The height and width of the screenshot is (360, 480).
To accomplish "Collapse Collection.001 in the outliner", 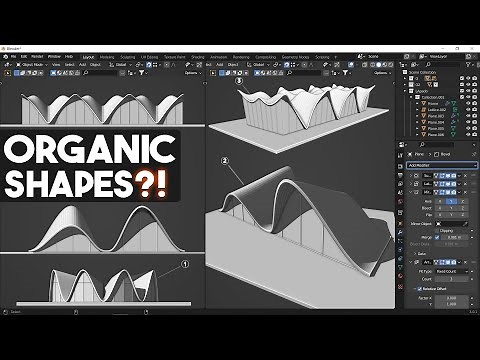I will pos(411,97).
